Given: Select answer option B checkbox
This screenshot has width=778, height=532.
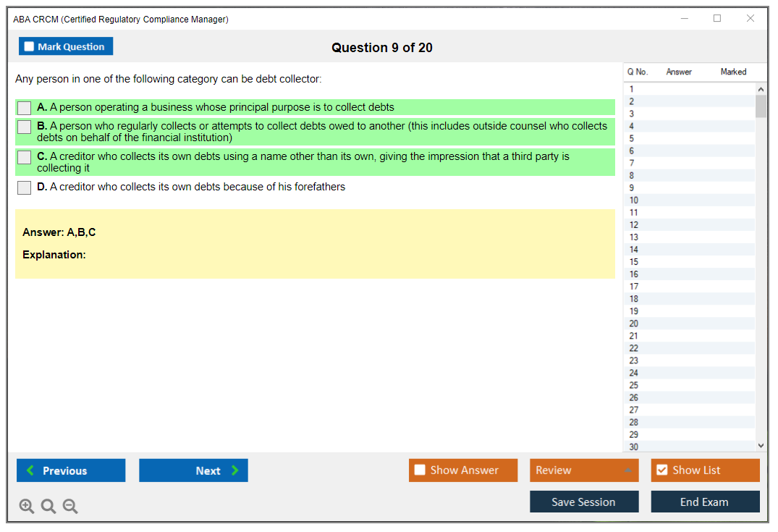Looking at the screenshot, I should [x=25, y=127].
